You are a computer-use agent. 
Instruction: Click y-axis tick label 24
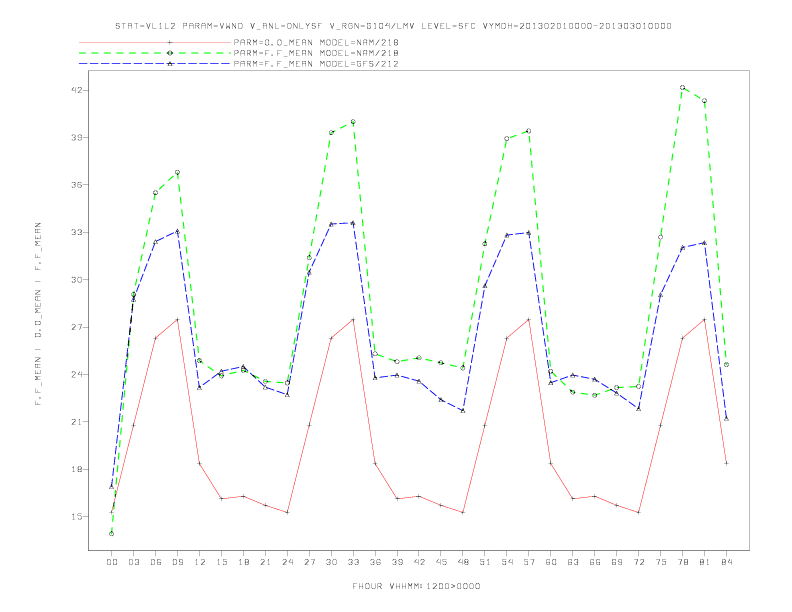77,374
